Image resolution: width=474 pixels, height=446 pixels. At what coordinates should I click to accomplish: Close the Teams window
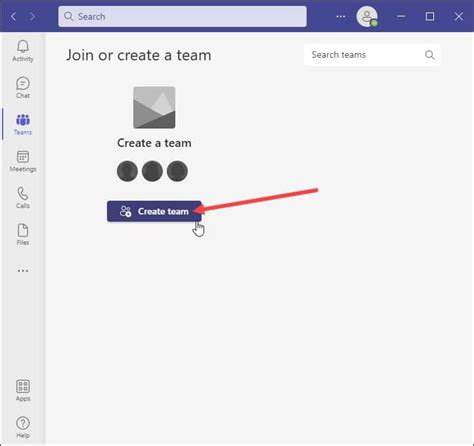459,16
